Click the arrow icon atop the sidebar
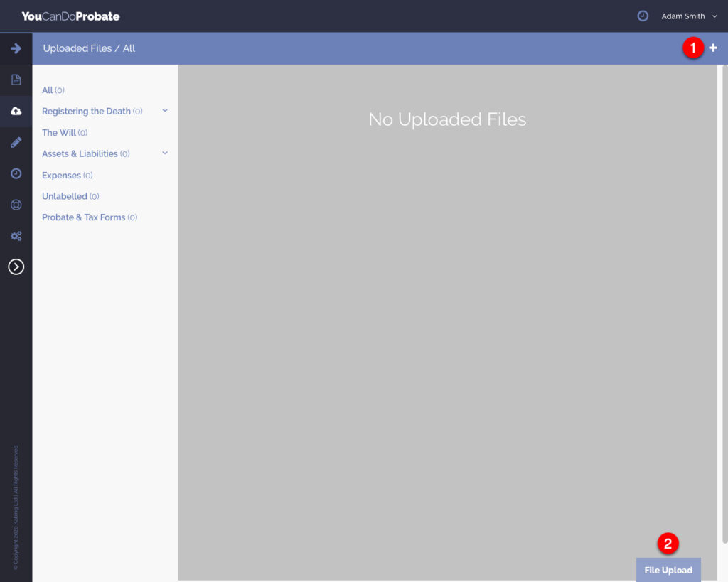 click(x=16, y=48)
